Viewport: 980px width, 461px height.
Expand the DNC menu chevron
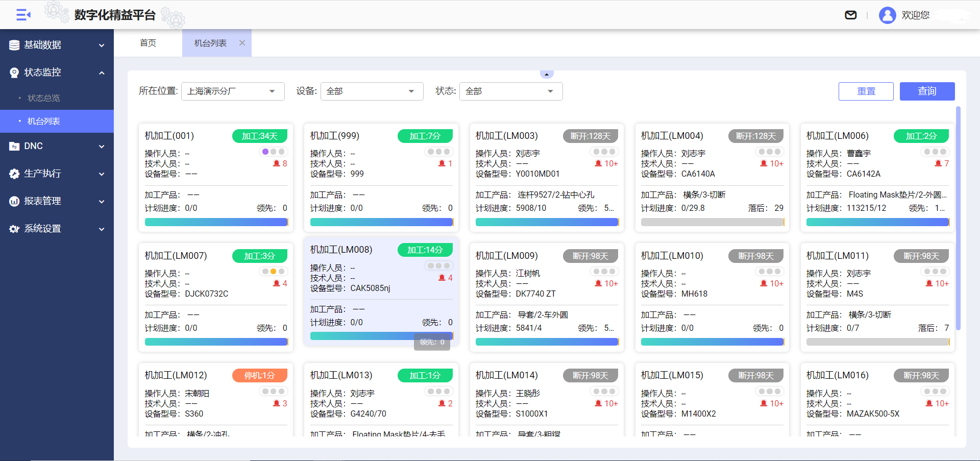tap(102, 147)
